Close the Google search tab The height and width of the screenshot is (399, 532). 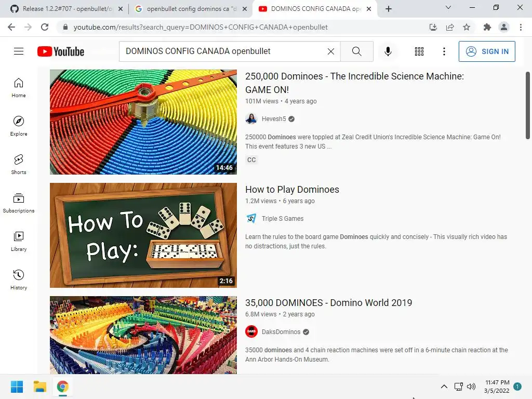tap(245, 9)
